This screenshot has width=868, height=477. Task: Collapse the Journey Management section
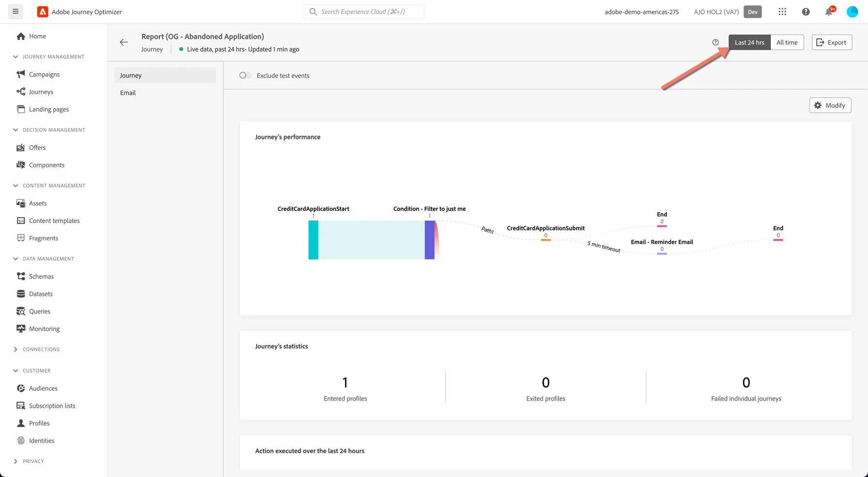(x=15, y=57)
